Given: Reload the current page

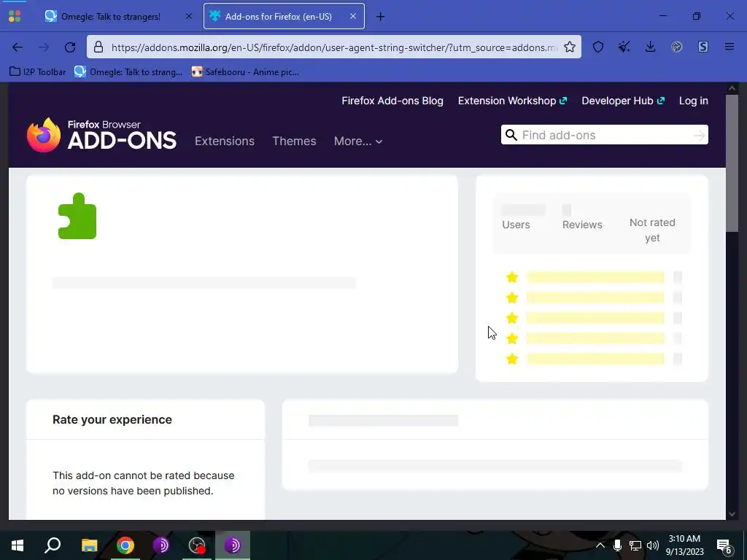Looking at the screenshot, I should tap(70, 47).
